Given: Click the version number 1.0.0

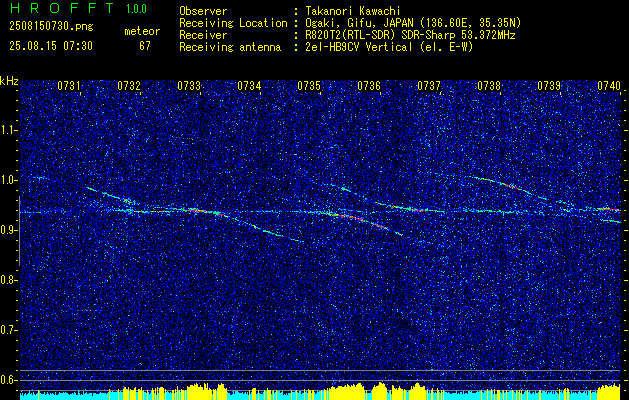Looking at the screenshot, I should [x=136, y=8].
